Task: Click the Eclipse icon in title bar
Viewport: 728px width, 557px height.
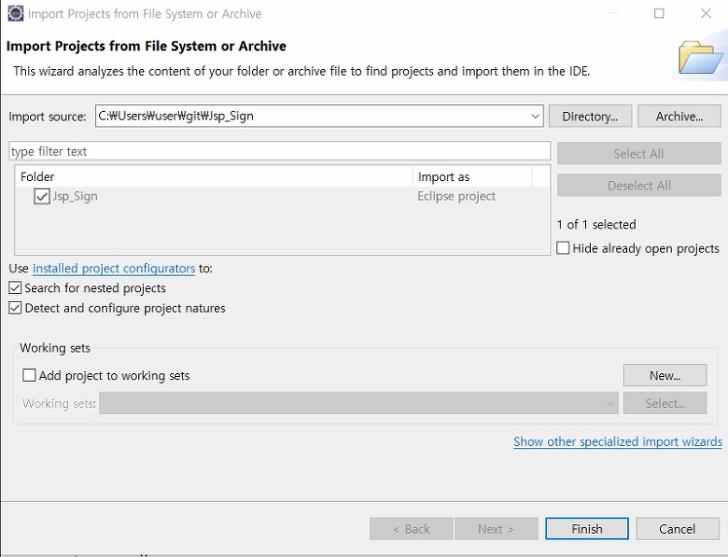Action: (15, 13)
